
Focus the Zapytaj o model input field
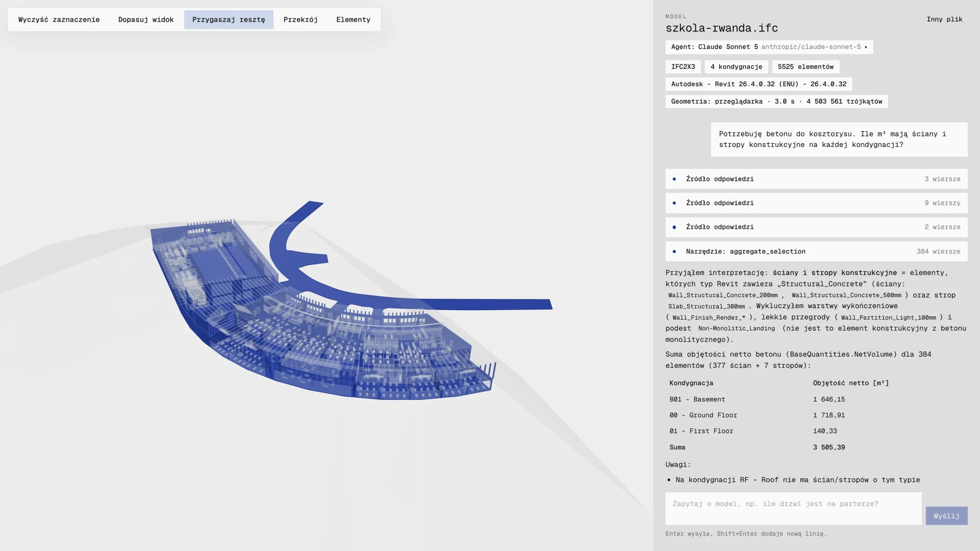793,509
